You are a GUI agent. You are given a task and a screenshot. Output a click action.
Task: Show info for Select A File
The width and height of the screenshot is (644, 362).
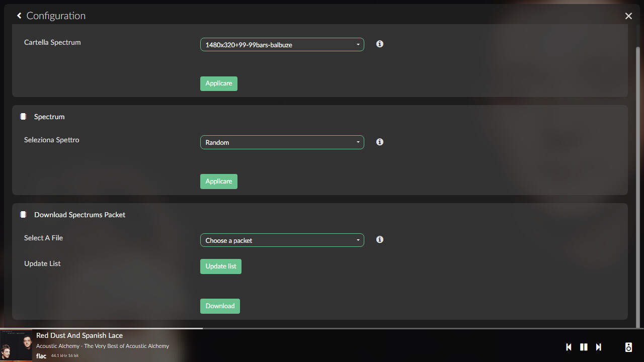(x=380, y=240)
